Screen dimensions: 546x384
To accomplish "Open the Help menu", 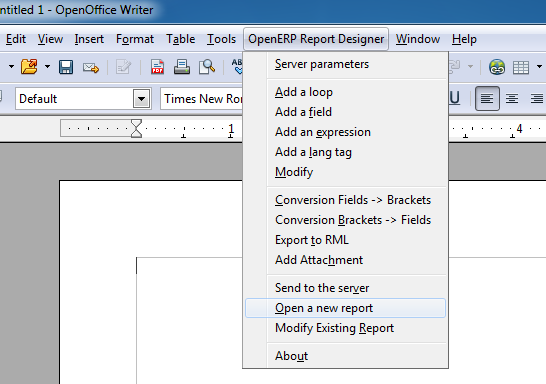I will pyautogui.click(x=464, y=39).
